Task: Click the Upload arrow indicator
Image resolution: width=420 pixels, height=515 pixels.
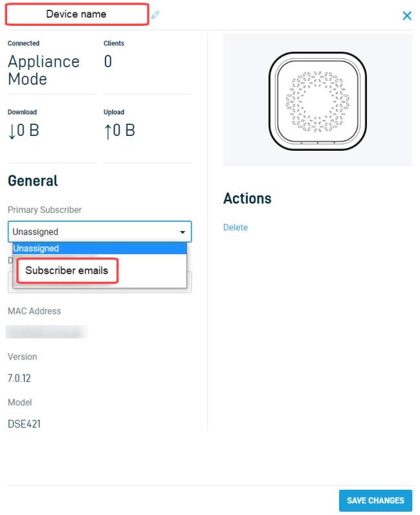Action: 108,132
